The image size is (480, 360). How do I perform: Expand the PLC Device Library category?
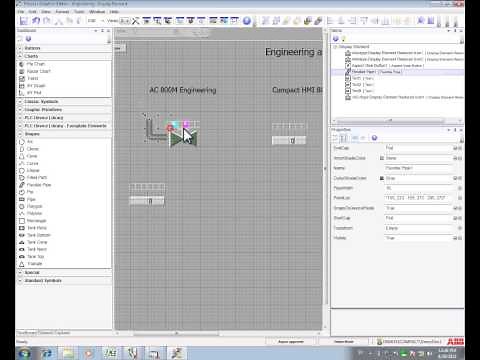tap(20, 118)
